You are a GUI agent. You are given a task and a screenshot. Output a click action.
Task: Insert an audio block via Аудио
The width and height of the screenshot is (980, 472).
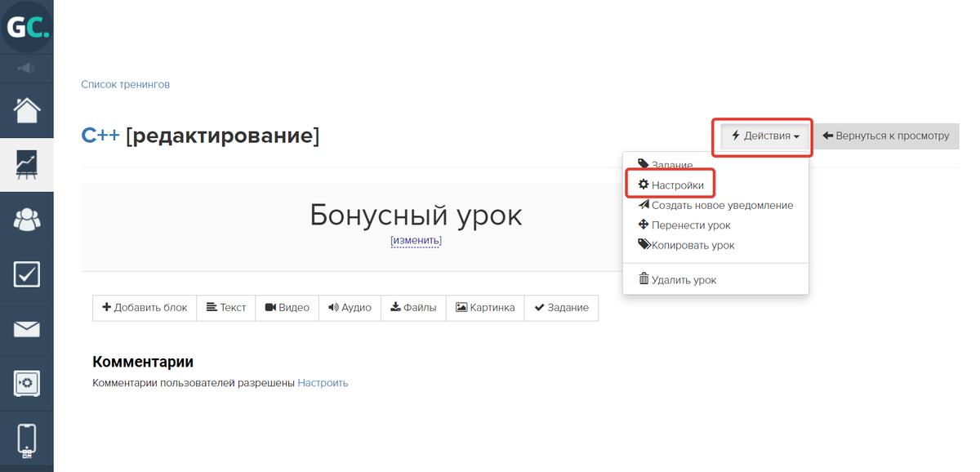tap(350, 307)
